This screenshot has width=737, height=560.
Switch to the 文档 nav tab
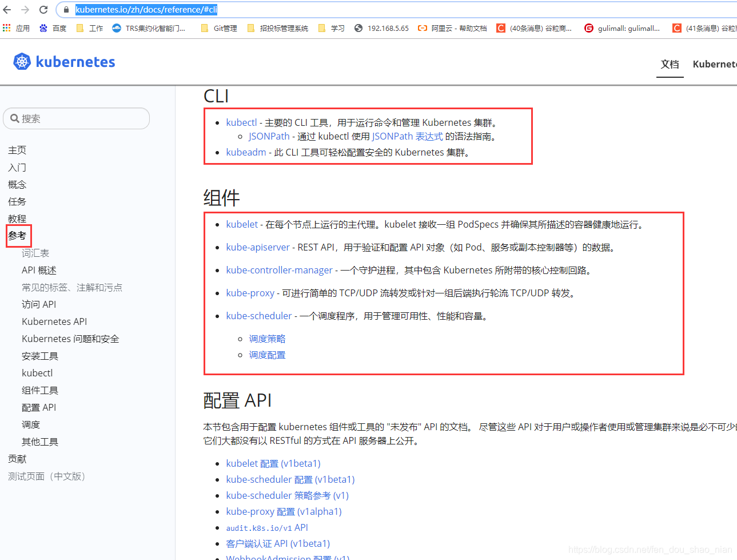tap(670, 64)
